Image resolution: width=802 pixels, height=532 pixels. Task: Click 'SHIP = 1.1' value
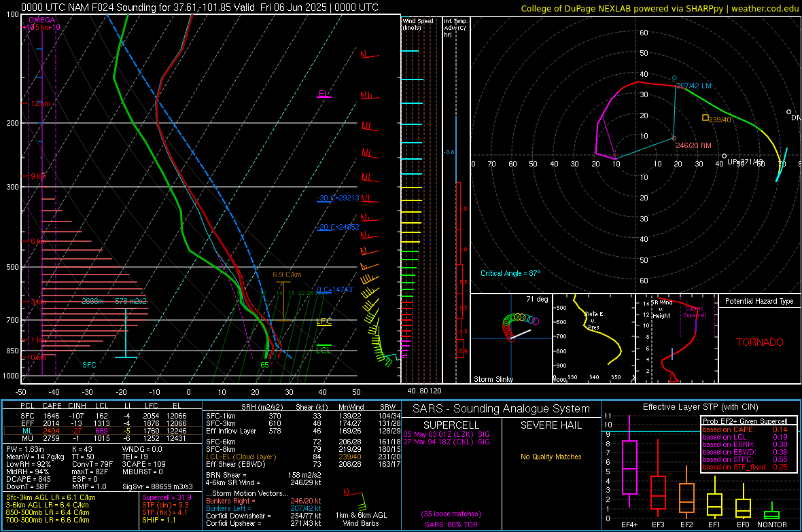click(x=158, y=520)
